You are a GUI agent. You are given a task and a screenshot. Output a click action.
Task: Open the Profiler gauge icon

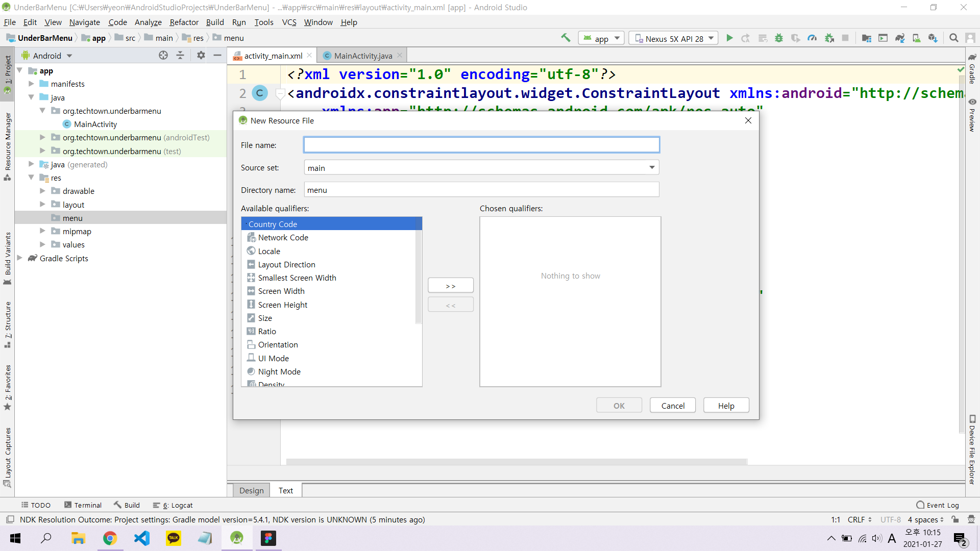812,38
